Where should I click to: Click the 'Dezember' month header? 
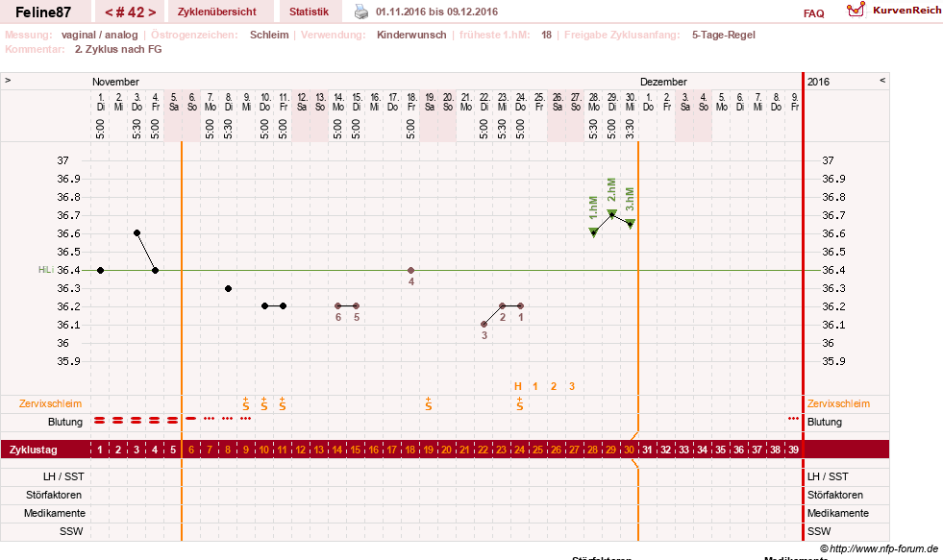pos(663,82)
